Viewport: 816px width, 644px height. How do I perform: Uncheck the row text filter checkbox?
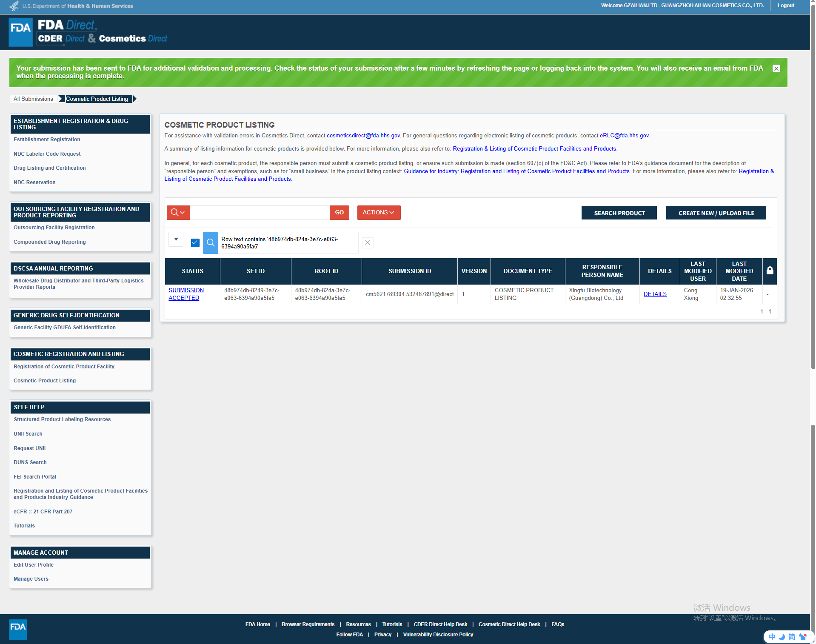click(195, 243)
